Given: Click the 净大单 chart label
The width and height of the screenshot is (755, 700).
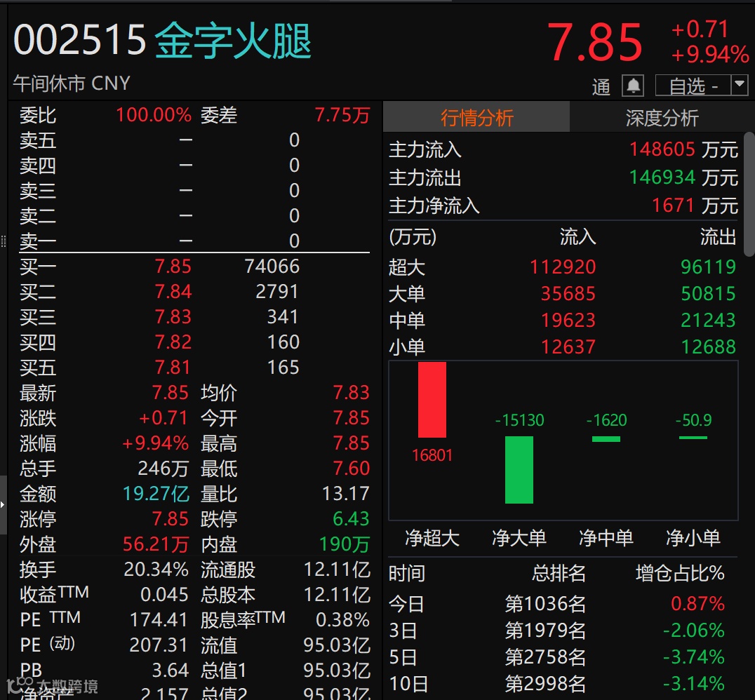Looking at the screenshot, I should pyautogui.click(x=519, y=538).
